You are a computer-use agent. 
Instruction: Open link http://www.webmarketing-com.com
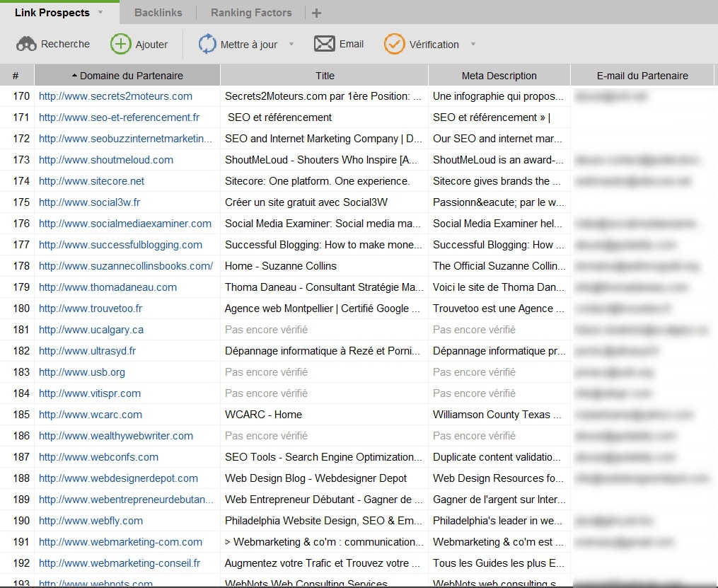(120, 542)
